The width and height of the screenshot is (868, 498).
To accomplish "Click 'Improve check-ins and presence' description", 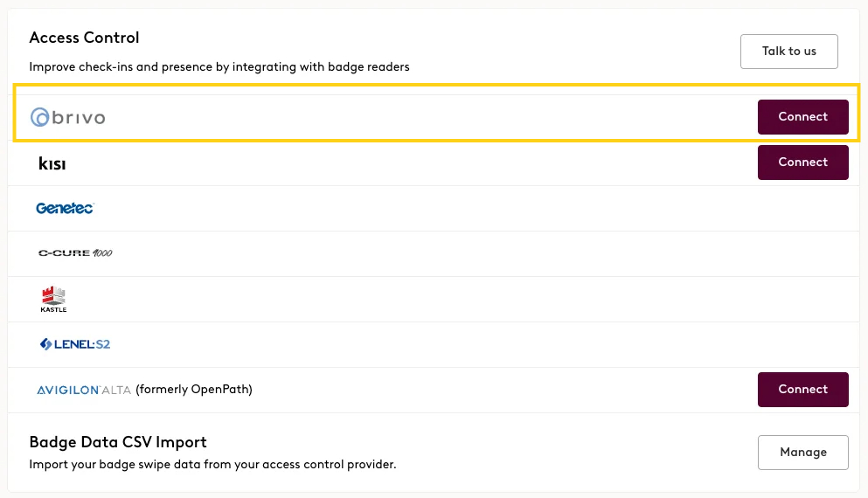I will pos(219,67).
